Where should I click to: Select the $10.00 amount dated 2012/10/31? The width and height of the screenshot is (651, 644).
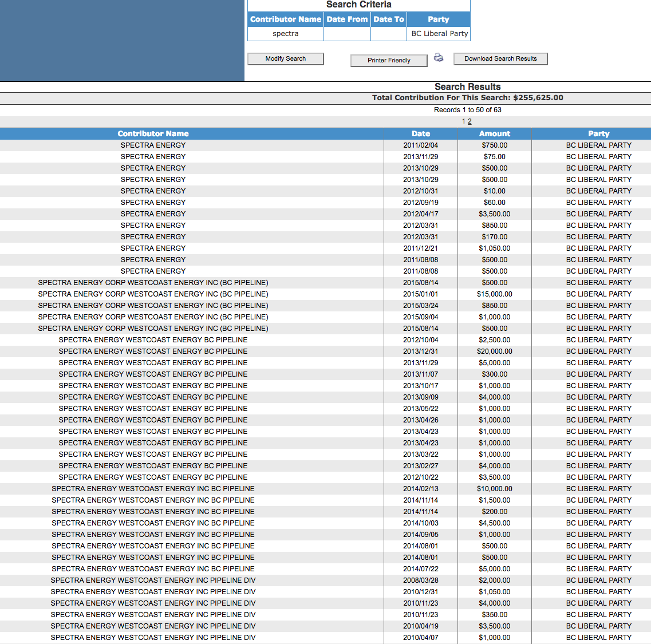tap(495, 191)
